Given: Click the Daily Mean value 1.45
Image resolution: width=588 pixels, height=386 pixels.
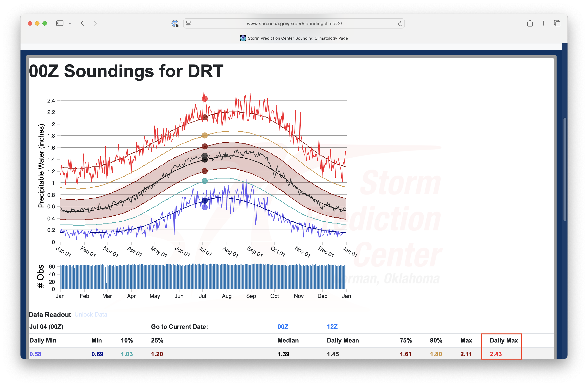Looking at the screenshot, I should tap(333, 354).
